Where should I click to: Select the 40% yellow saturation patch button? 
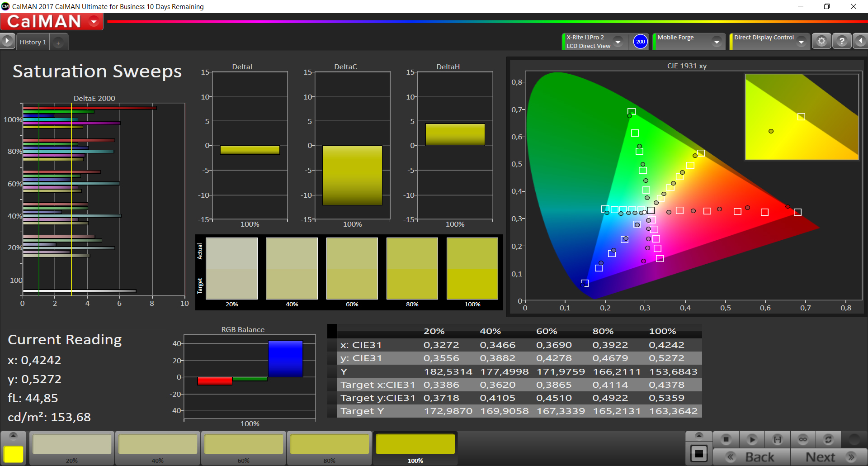click(158, 448)
